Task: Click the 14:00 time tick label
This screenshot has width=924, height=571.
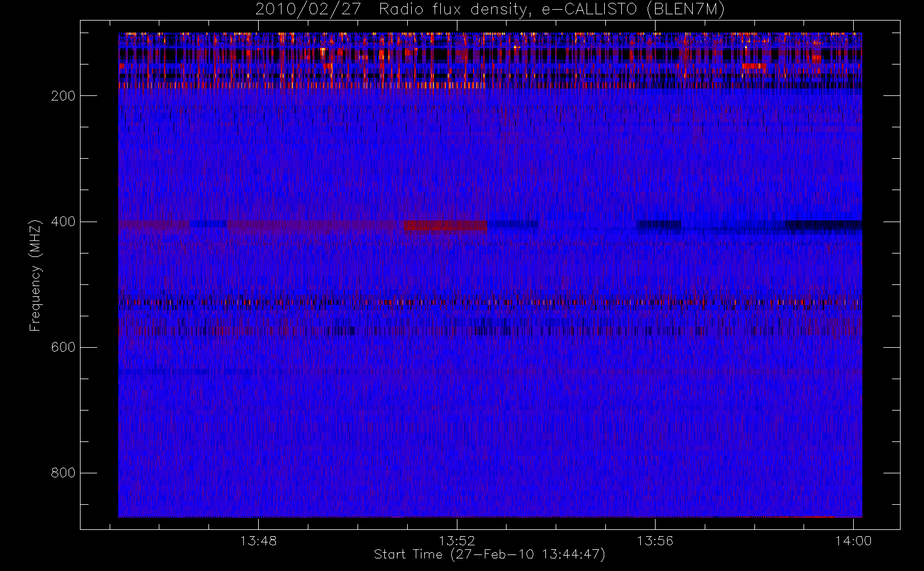Action: (853, 541)
